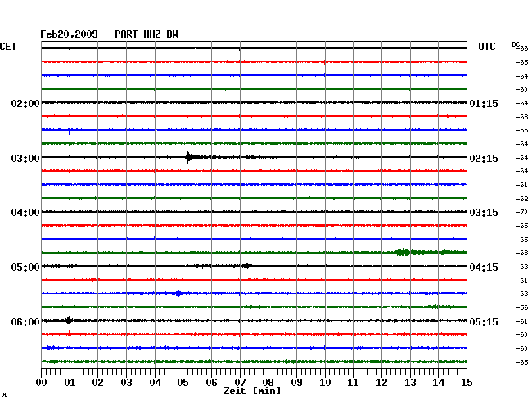This screenshot has width=532, height=404.
Task: Select the seismic event on the 03:00 black trace
Action: tap(191, 157)
